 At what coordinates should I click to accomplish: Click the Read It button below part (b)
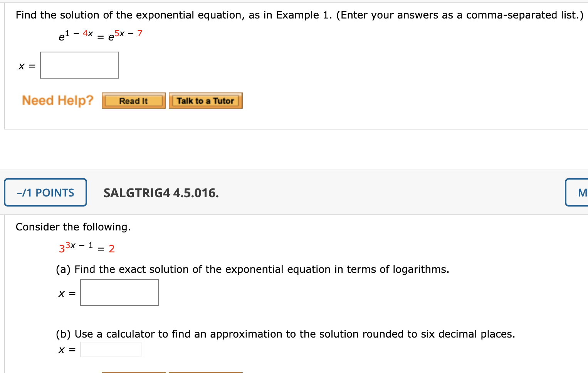pos(133,372)
